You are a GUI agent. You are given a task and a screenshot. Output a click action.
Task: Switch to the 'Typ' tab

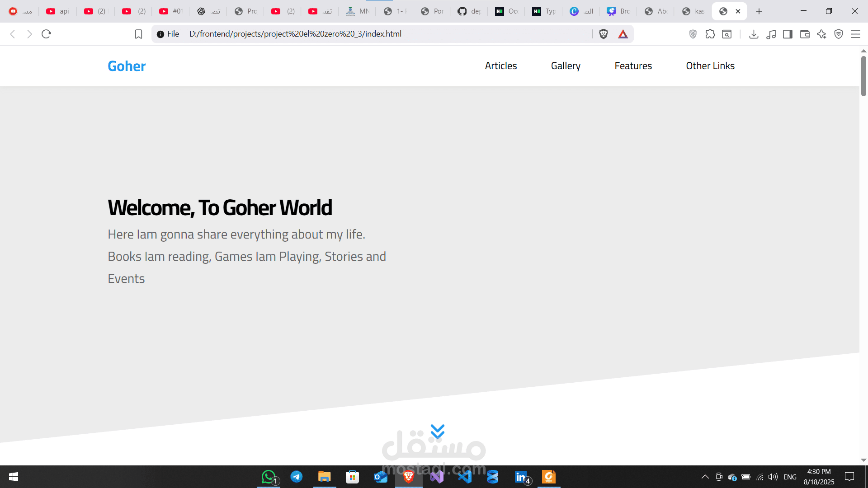tap(544, 11)
